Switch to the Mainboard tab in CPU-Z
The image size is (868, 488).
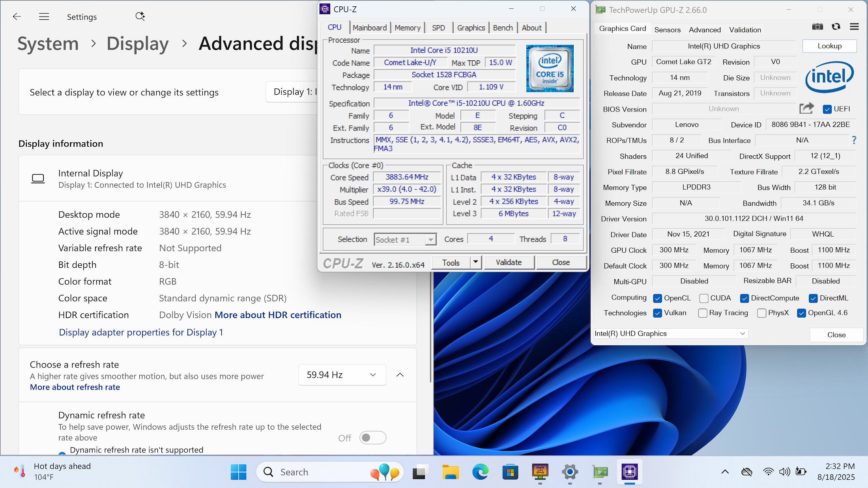click(x=369, y=28)
